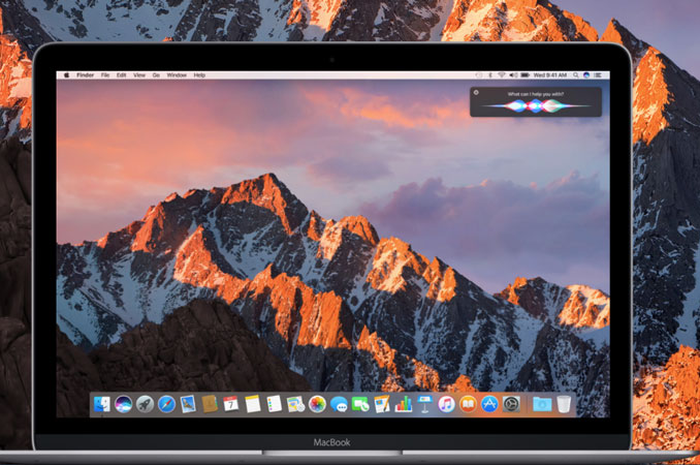Open System Preferences gear icon
The width and height of the screenshot is (700, 465).
[511, 404]
